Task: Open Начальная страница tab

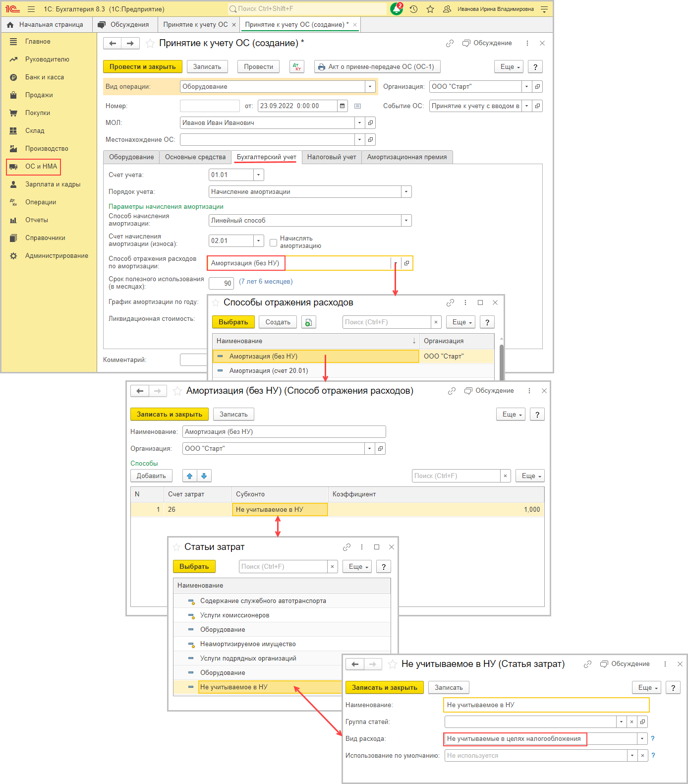Action: pyautogui.click(x=46, y=25)
